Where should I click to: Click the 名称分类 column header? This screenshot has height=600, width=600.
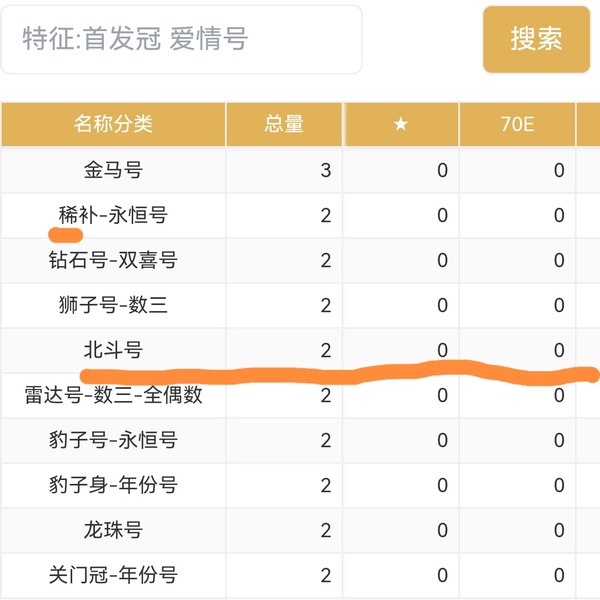click(x=113, y=124)
